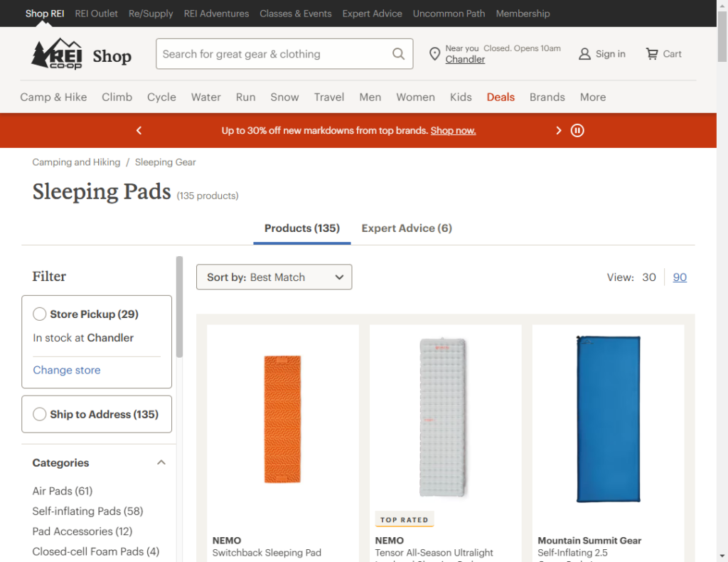Open the Kids menu
Viewport: 728px width, 562px height.
tap(461, 97)
